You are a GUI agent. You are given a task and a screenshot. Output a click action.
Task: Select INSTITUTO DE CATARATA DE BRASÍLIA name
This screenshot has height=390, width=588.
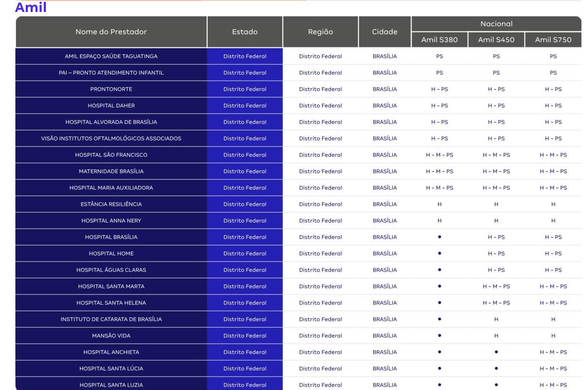pos(111,319)
